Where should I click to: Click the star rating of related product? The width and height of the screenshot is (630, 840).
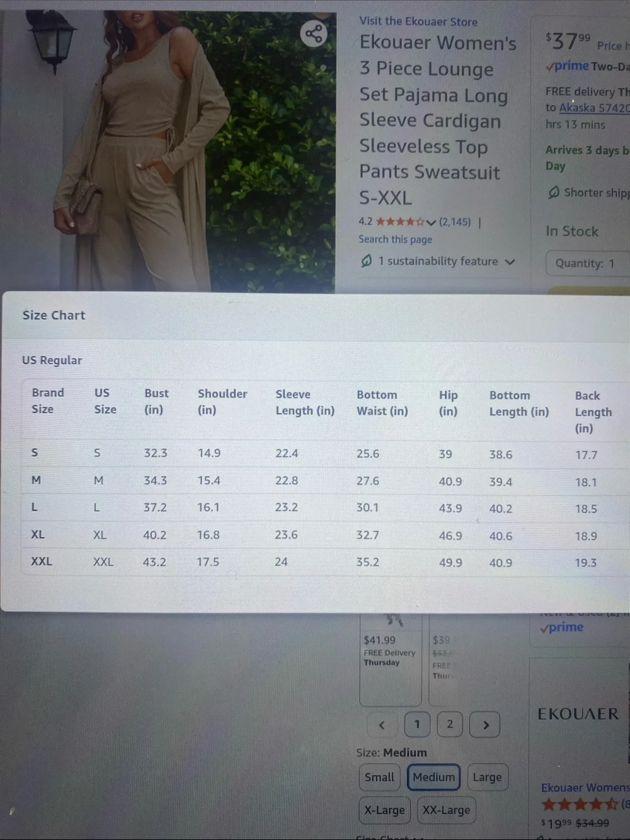580,805
